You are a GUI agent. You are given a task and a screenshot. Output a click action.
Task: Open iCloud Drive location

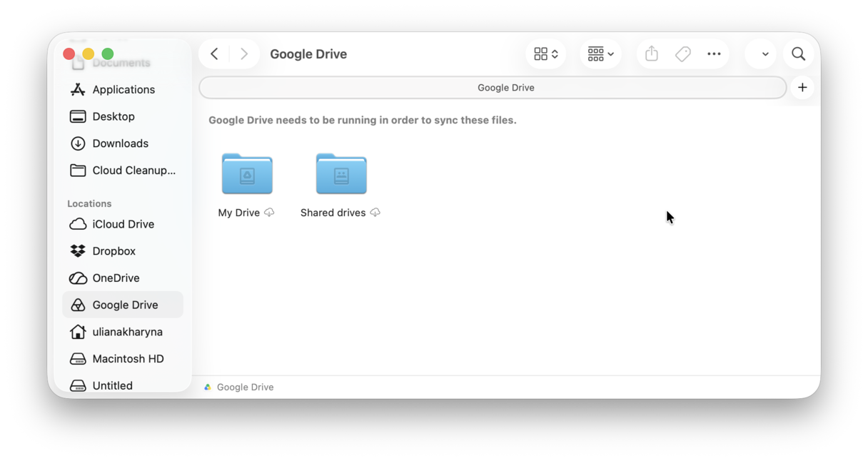click(x=123, y=224)
